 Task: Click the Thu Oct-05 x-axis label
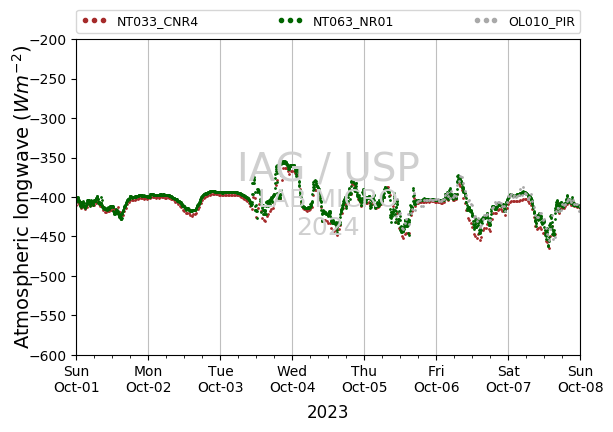pos(364,379)
